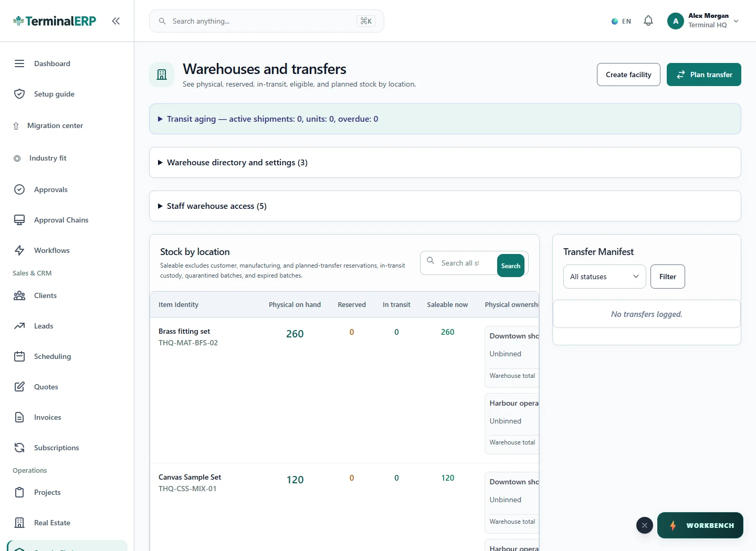Click Plan transfer button

click(x=704, y=75)
